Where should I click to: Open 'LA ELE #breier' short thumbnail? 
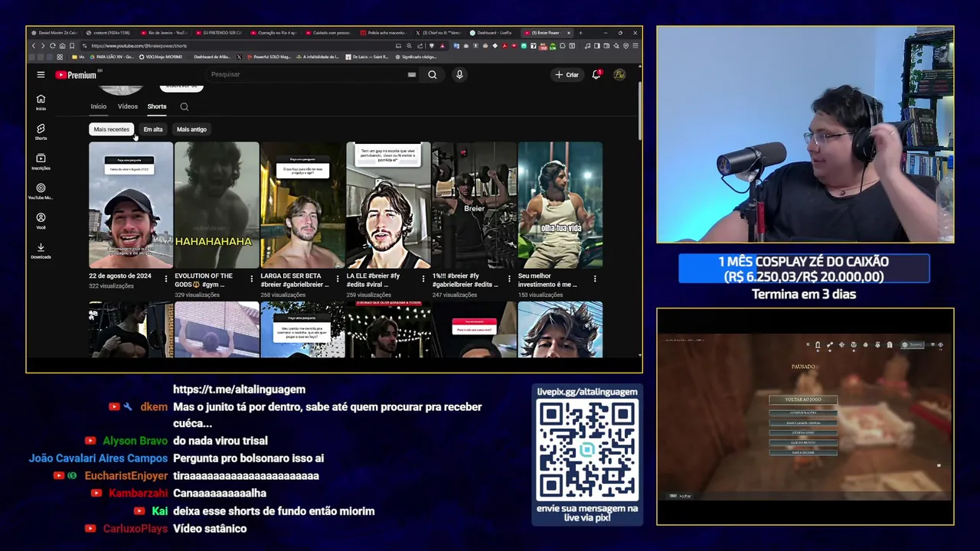click(388, 205)
